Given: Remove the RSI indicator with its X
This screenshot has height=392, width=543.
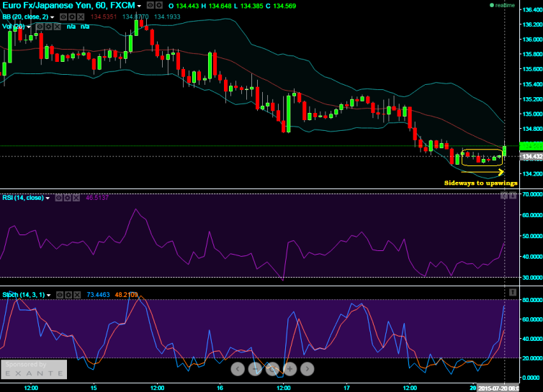Looking at the screenshot, I should click(x=76, y=198).
